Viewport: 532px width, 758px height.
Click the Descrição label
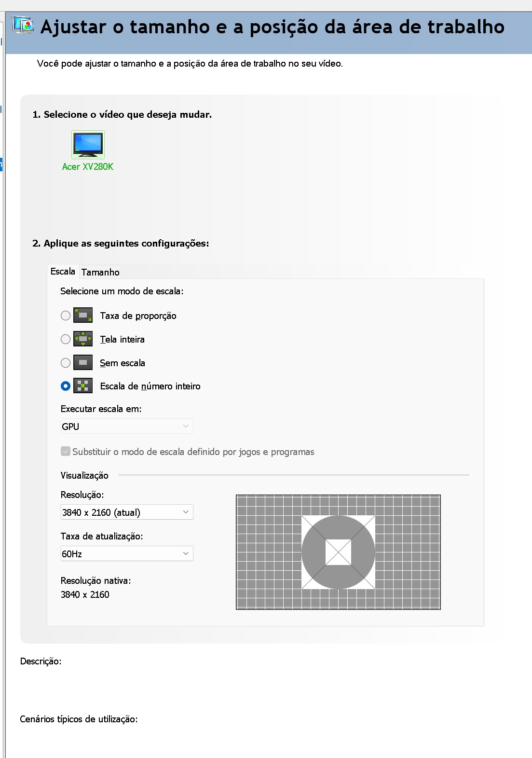point(41,661)
